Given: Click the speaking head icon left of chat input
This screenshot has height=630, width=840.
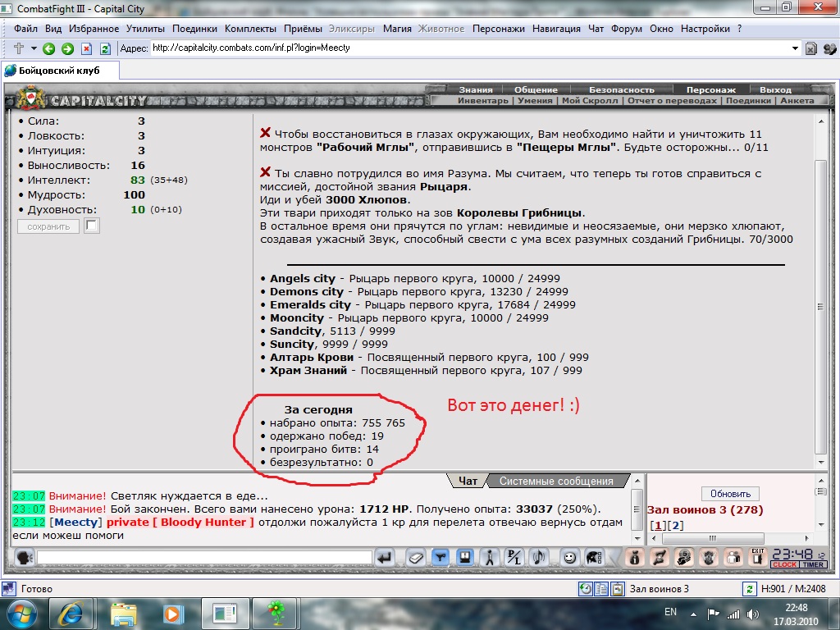Looking at the screenshot, I should click(x=24, y=558).
